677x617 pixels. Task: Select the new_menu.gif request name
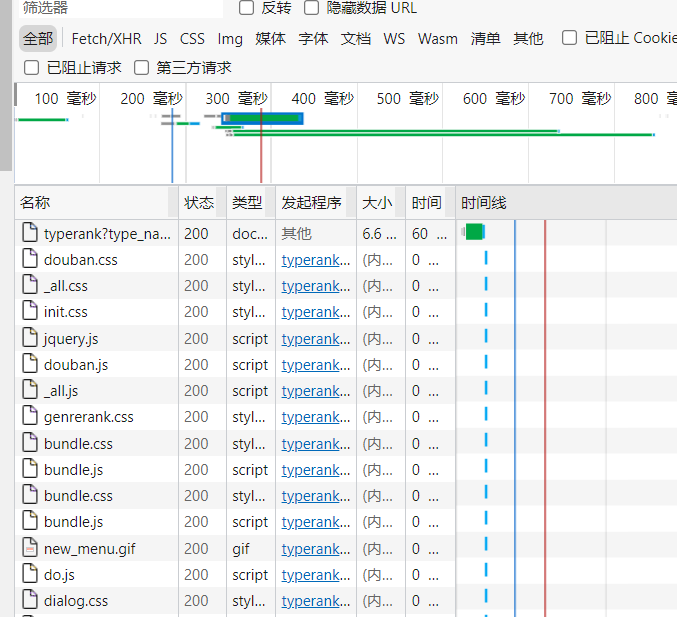(89, 549)
